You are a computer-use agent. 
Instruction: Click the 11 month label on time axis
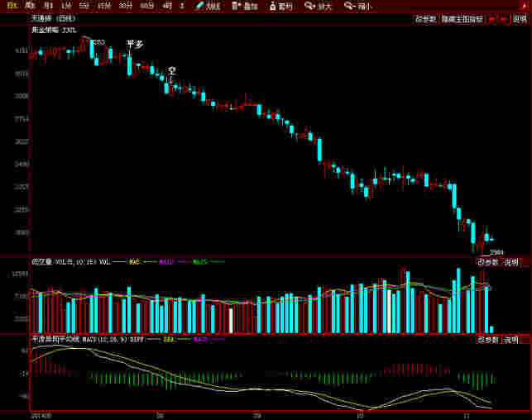(x=466, y=415)
